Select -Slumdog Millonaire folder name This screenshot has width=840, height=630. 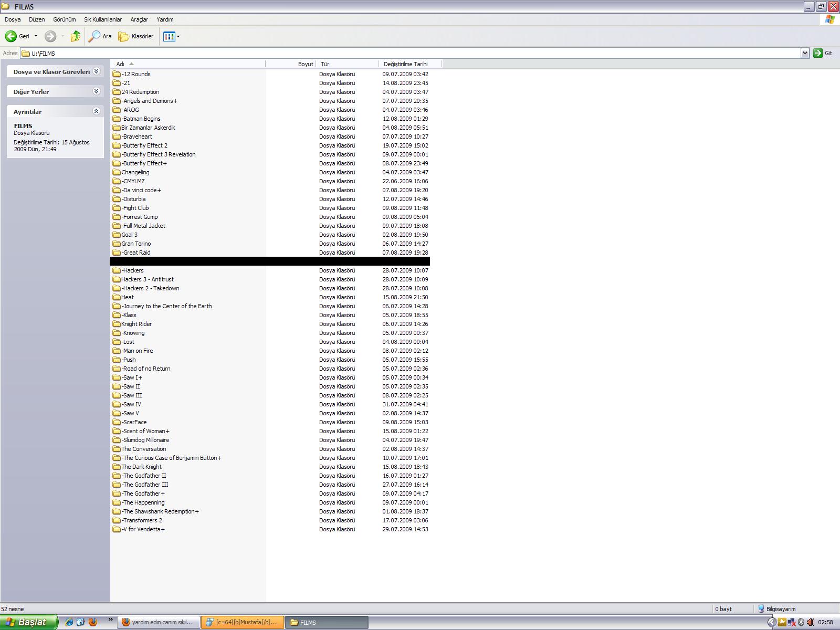(145, 440)
